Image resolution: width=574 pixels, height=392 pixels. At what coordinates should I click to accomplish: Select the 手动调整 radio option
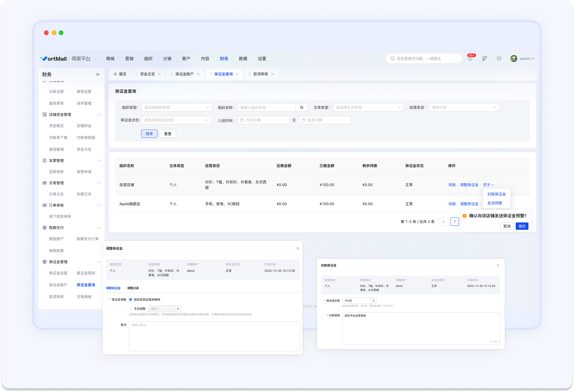(x=130, y=309)
